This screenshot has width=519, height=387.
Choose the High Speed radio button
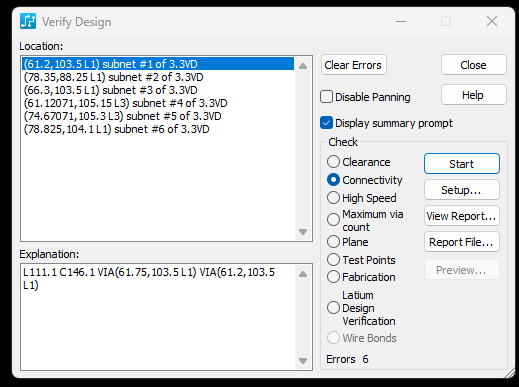coord(333,198)
